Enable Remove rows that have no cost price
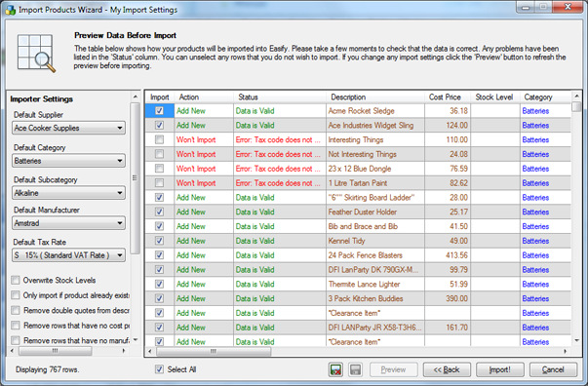The height and width of the screenshot is (386, 588). point(16,326)
